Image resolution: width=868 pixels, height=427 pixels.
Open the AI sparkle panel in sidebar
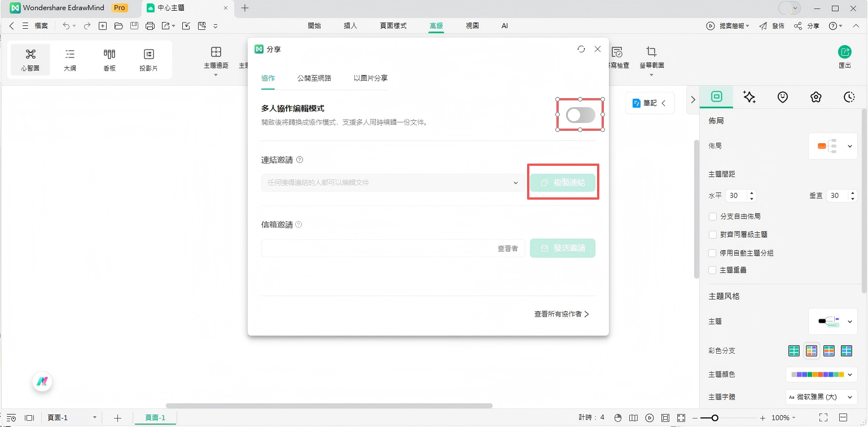(x=749, y=97)
